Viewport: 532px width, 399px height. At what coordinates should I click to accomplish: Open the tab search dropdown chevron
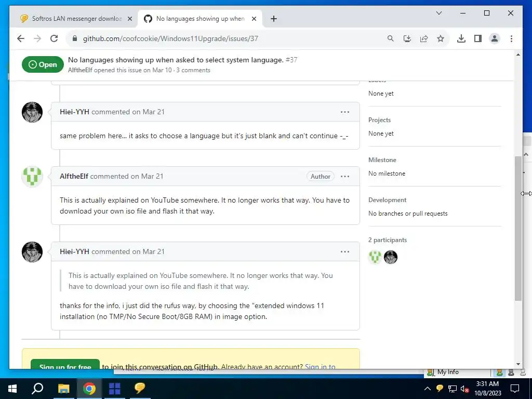click(x=438, y=13)
